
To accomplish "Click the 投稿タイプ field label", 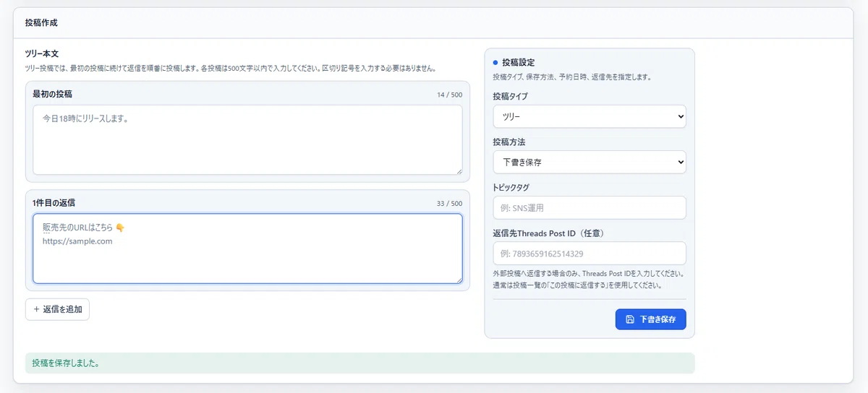I will point(510,96).
